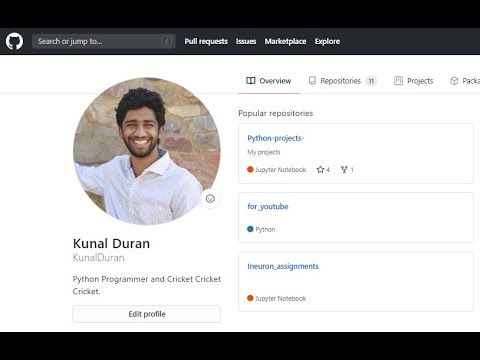The image size is (480, 360).
Task: Click the Packages cube icon
Action: 454,81
